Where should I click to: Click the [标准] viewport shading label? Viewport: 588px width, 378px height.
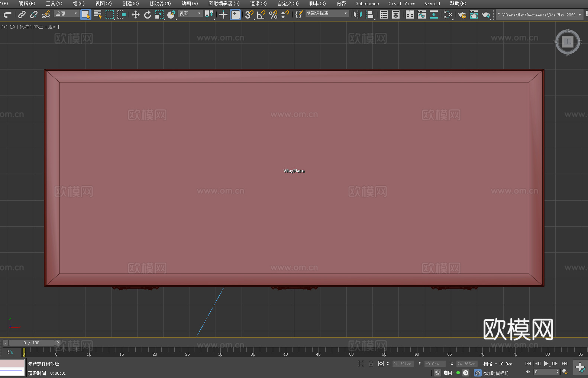pyautogui.click(x=26, y=27)
